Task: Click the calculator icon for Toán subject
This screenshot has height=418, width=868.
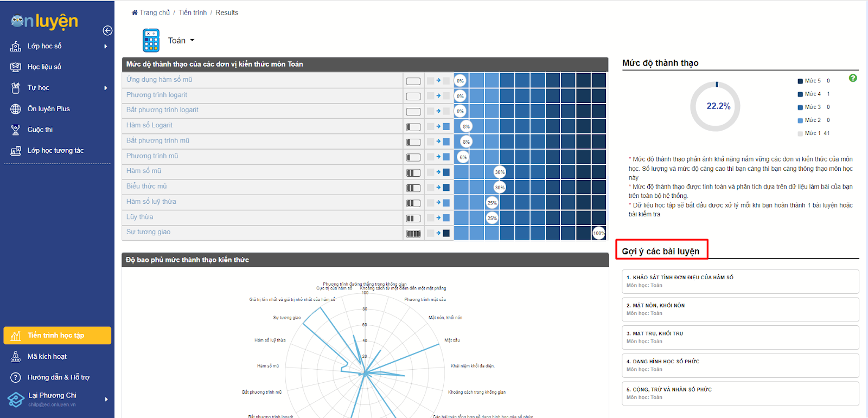Action: [151, 41]
